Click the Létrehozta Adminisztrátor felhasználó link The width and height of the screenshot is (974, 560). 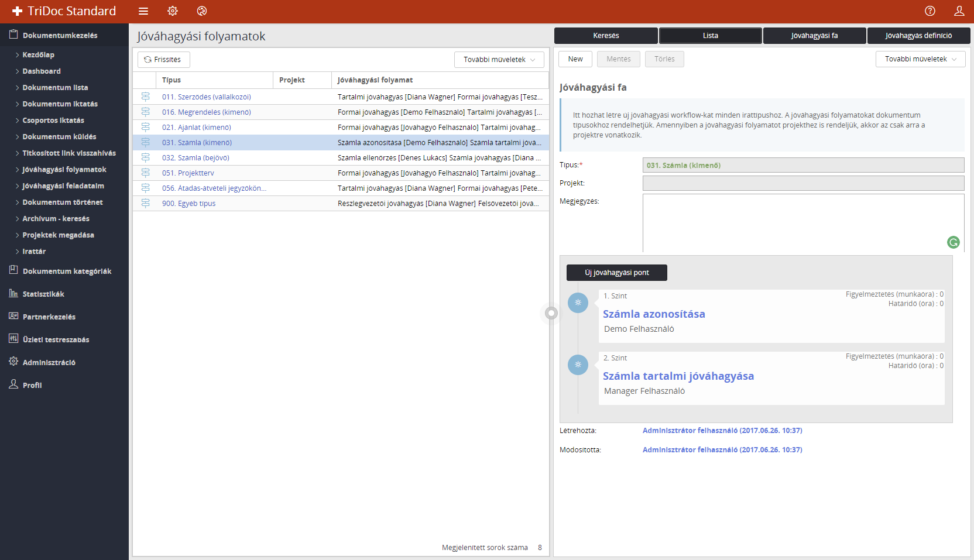pyautogui.click(x=722, y=431)
